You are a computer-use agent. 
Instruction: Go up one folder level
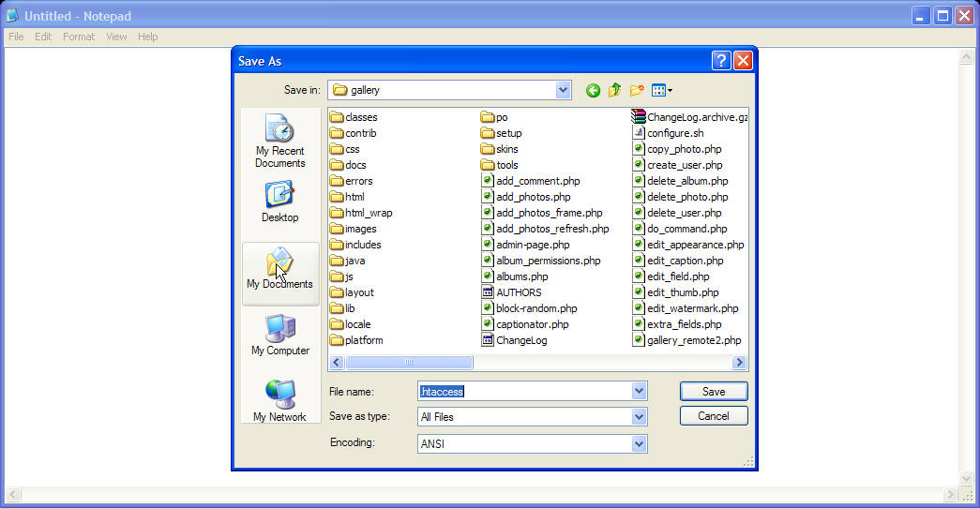614,91
